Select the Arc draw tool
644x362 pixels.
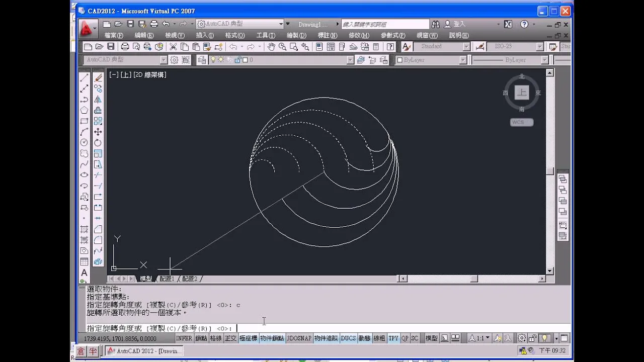point(84,132)
